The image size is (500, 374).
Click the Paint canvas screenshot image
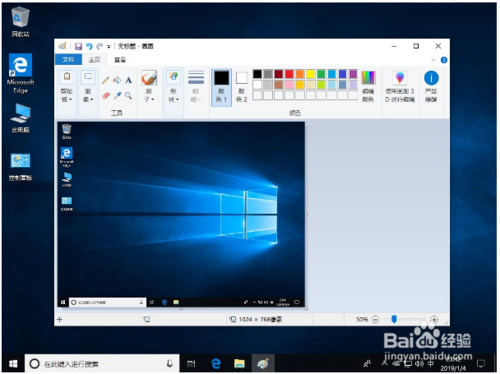point(181,215)
